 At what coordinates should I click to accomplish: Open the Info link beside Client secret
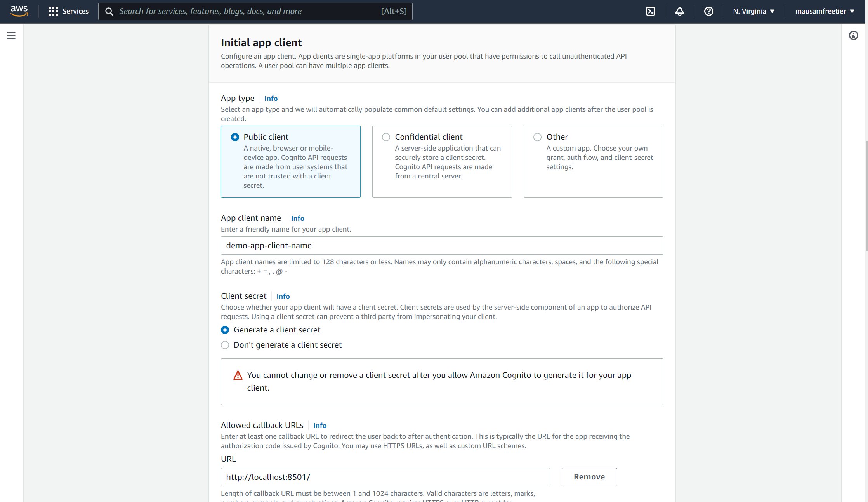(283, 296)
